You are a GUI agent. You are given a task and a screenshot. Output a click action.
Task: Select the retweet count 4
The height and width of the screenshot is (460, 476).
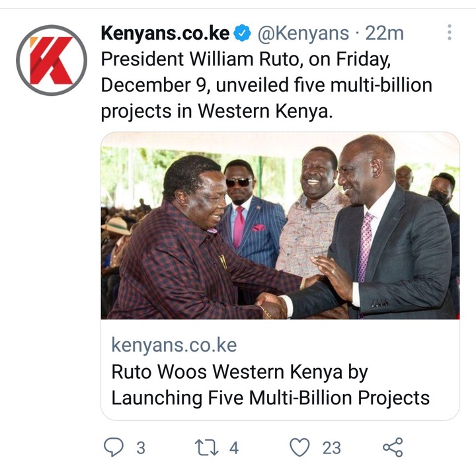pyautogui.click(x=234, y=448)
